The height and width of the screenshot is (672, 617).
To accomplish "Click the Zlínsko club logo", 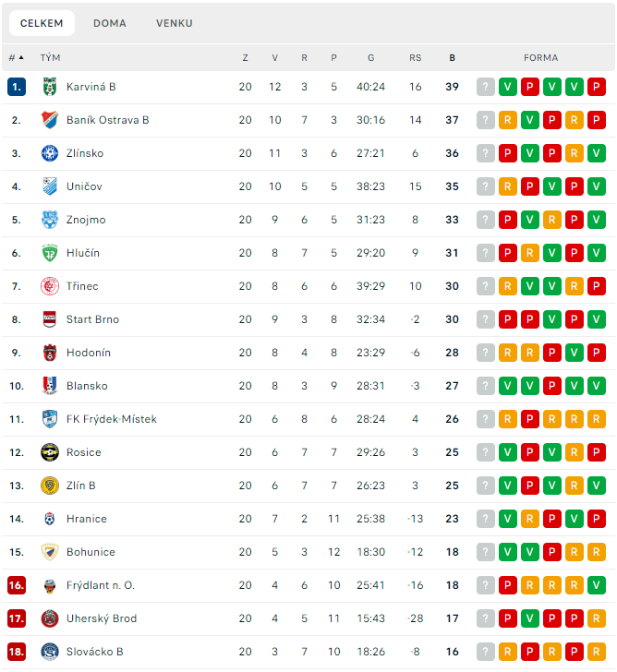I will (50, 153).
